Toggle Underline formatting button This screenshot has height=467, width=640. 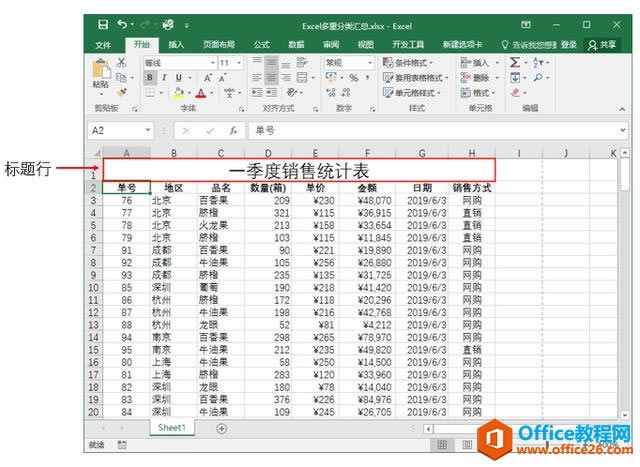click(179, 78)
